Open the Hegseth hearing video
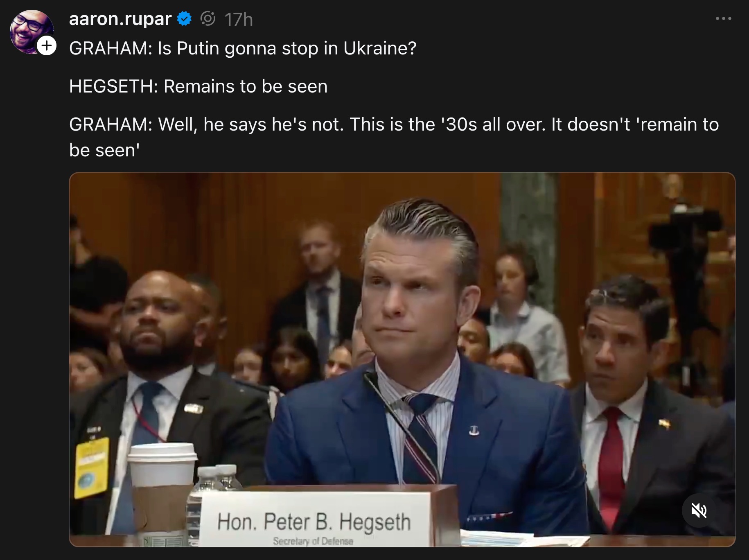Viewport: 749px width, 560px height. (402, 359)
